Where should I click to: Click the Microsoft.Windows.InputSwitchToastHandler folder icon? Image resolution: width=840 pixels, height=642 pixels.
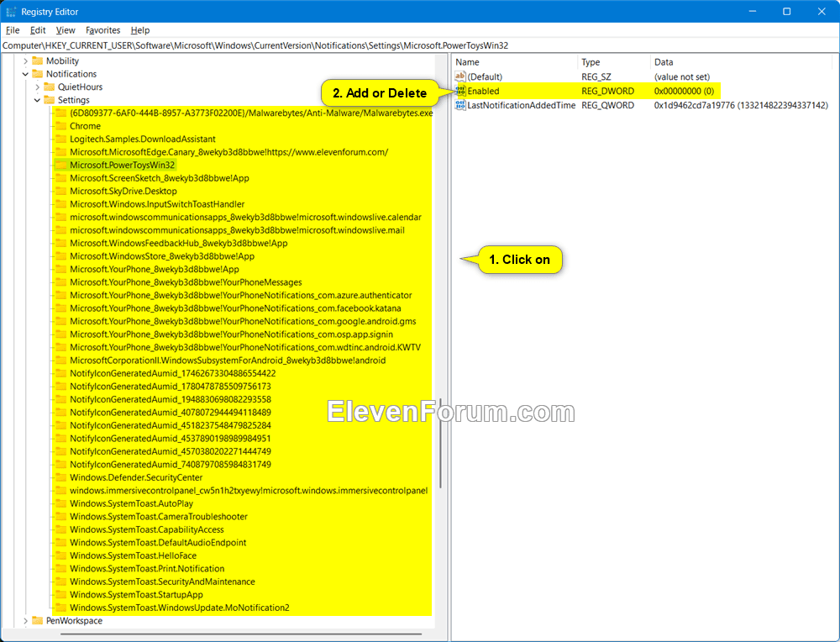coord(61,204)
